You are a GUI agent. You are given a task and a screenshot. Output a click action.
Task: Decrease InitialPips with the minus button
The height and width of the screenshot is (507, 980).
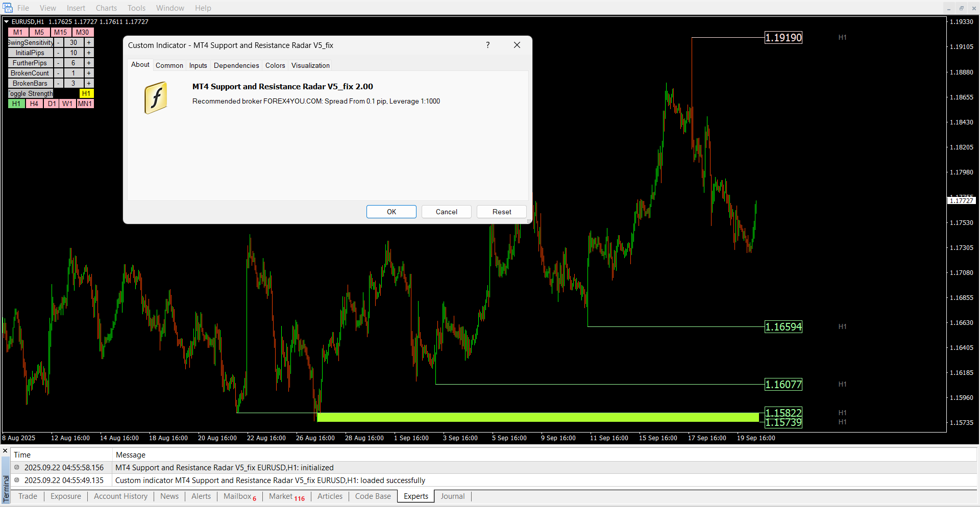click(x=59, y=53)
